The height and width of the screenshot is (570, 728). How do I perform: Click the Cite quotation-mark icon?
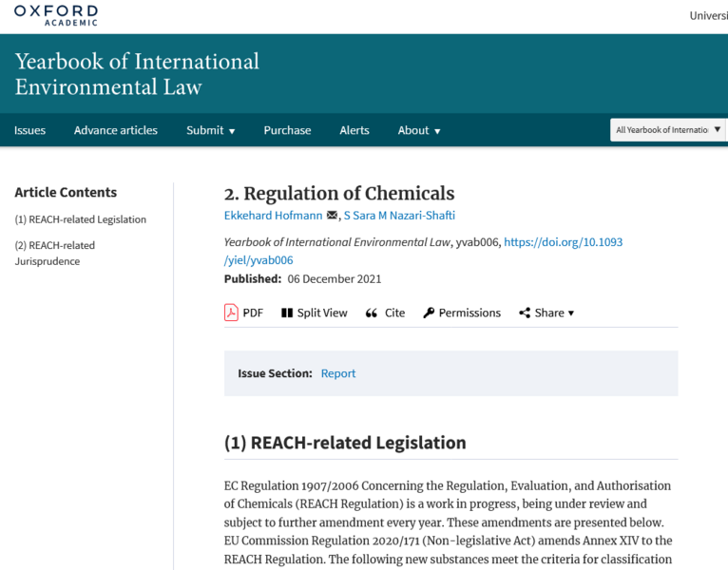[x=371, y=313]
